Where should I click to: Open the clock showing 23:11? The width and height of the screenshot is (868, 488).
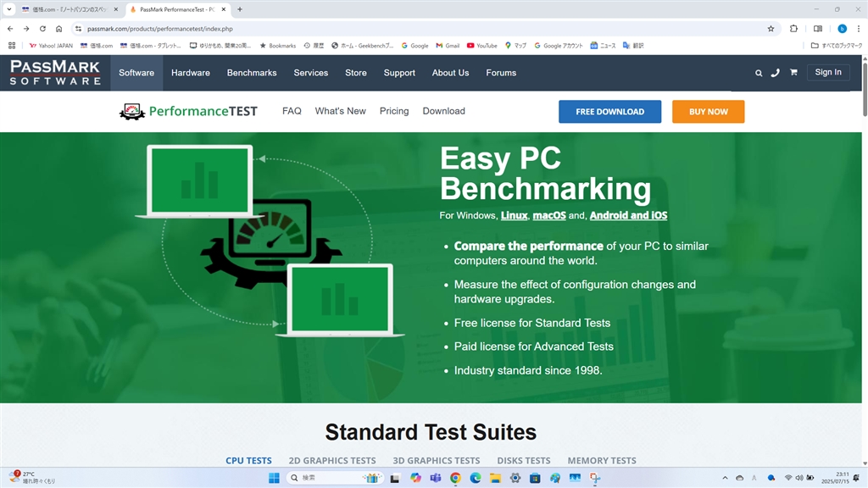click(x=835, y=478)
